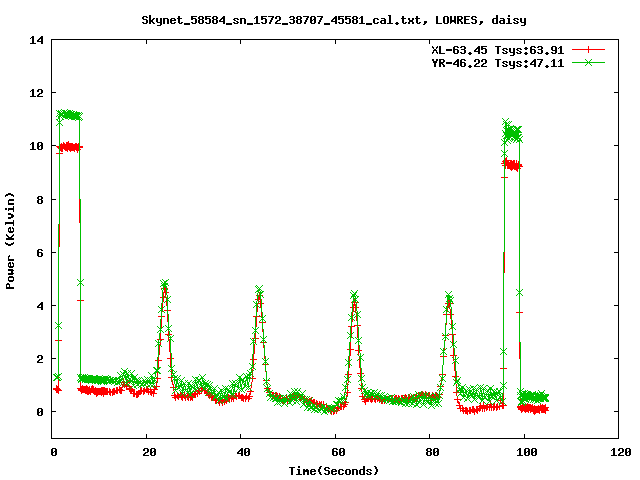Click the Power (Kelvin) y-axis label
The image size is (640, 480).
[x=10, y=241]
